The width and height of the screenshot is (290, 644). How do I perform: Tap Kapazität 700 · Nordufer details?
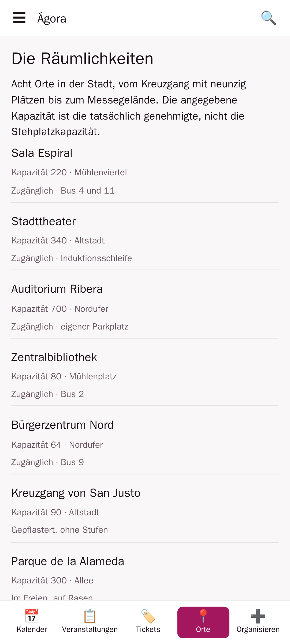(60, 309)
